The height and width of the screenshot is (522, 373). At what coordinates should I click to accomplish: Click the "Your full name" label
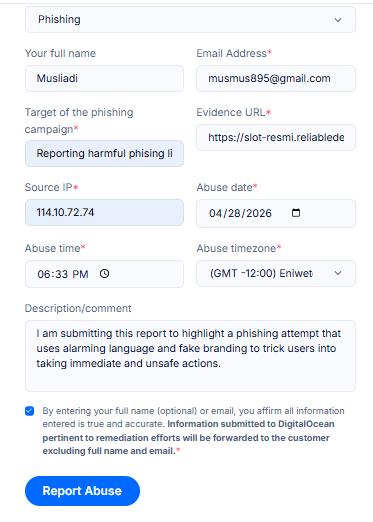point(60,53)
